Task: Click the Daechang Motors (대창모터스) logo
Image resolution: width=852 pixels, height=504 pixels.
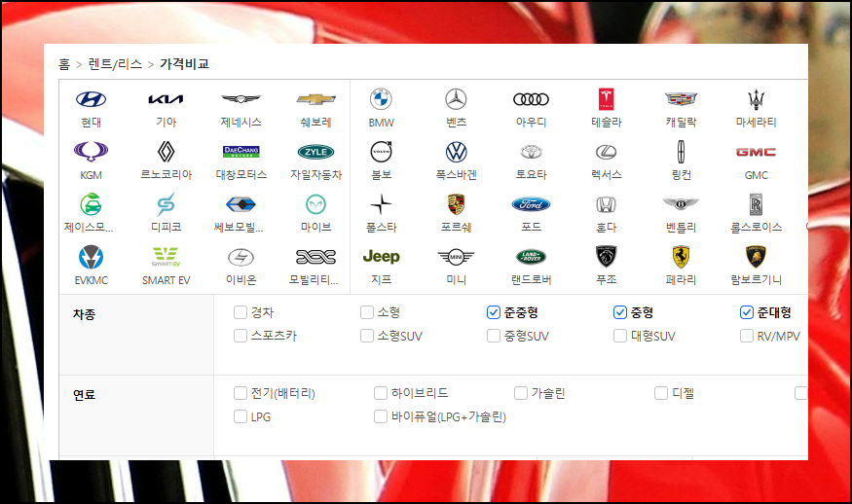Action: [241, 152]
